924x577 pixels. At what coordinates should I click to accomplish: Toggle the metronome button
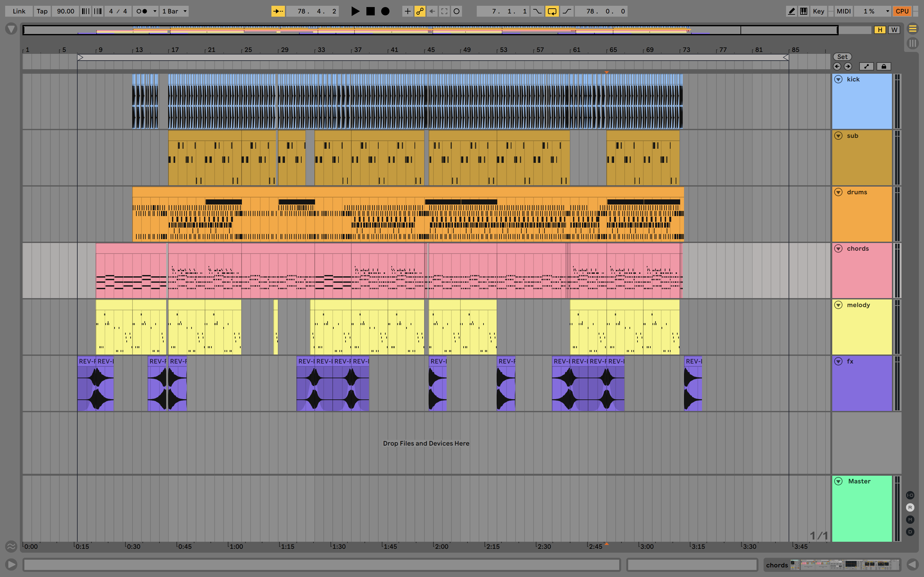pyautogui.click(x=142, y=11)
